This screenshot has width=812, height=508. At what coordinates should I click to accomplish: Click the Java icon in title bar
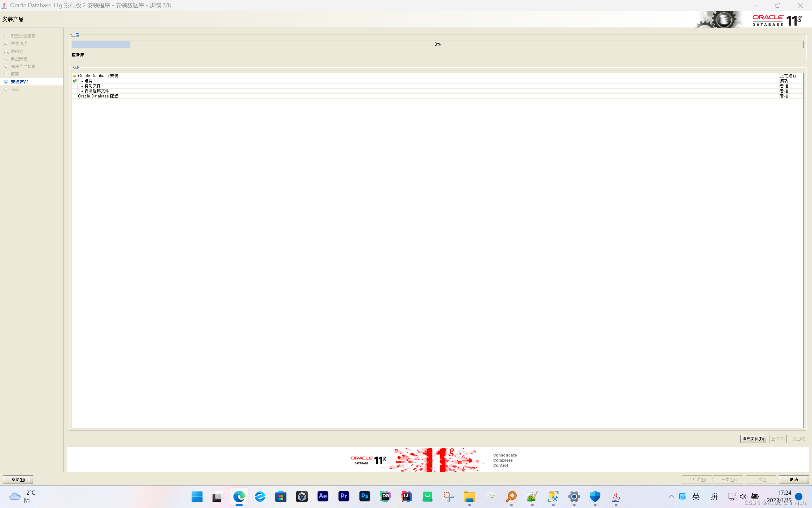point(4,5)
